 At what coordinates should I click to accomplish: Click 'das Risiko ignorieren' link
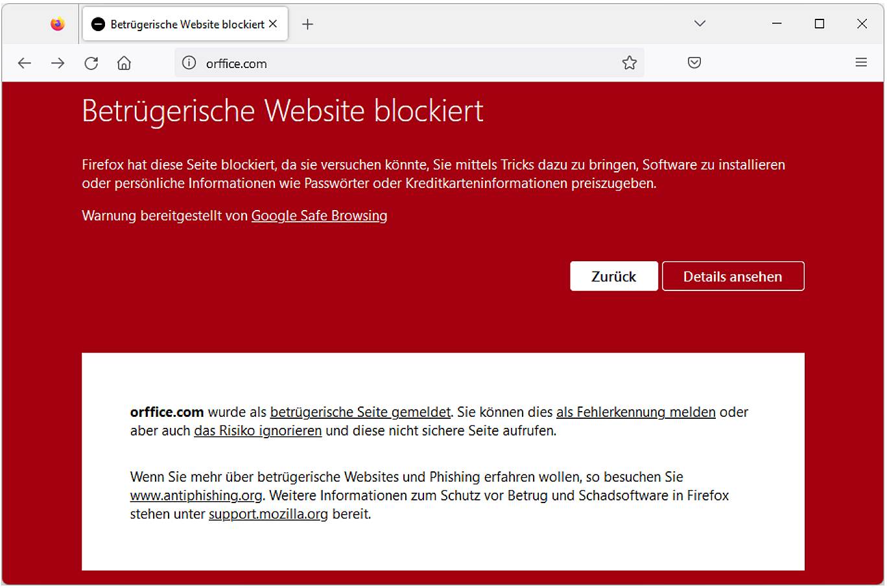[258, 430]
